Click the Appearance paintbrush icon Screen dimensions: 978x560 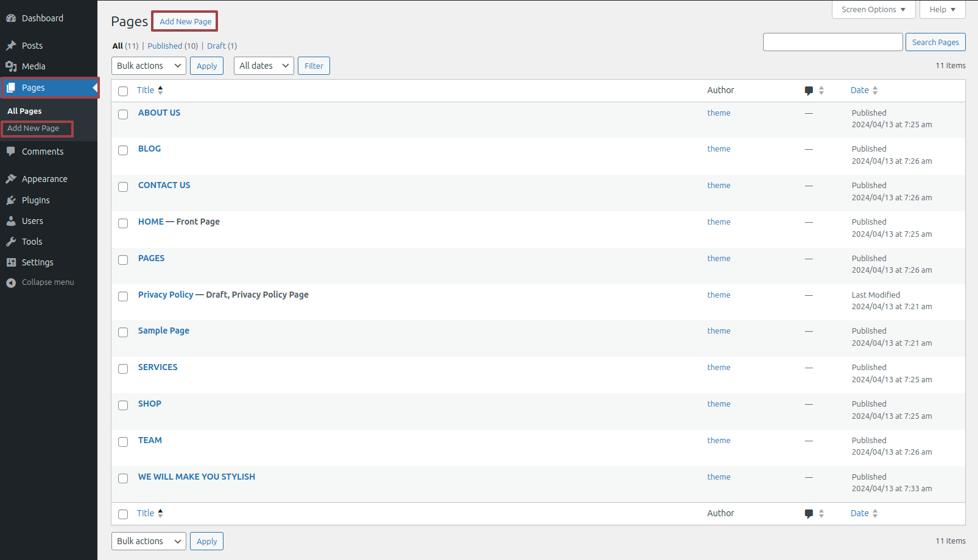pos(11,179)
